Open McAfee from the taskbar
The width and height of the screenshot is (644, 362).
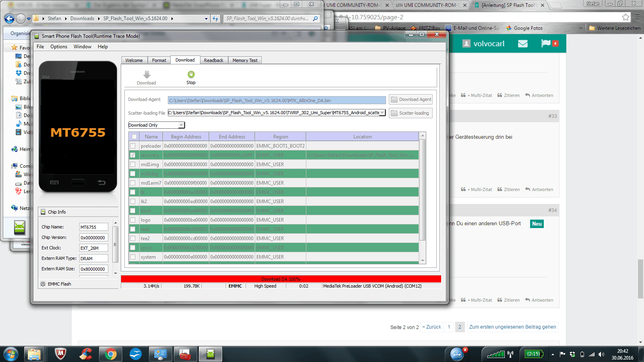click(60, 354)
